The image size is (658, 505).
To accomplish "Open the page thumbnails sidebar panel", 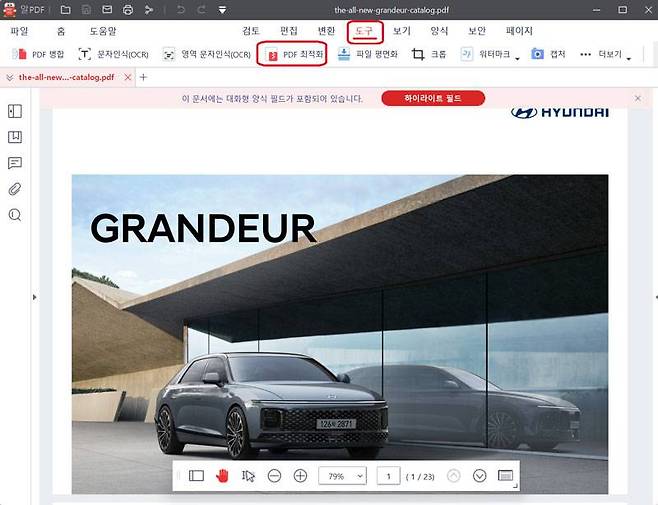I will pos(15,111).
